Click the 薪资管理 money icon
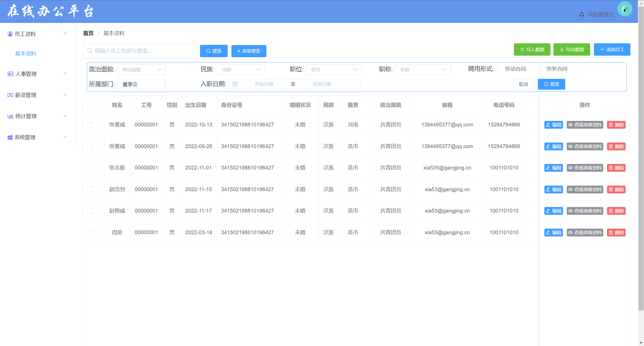This screenshot has width=644, height=346. pos(10,95)
